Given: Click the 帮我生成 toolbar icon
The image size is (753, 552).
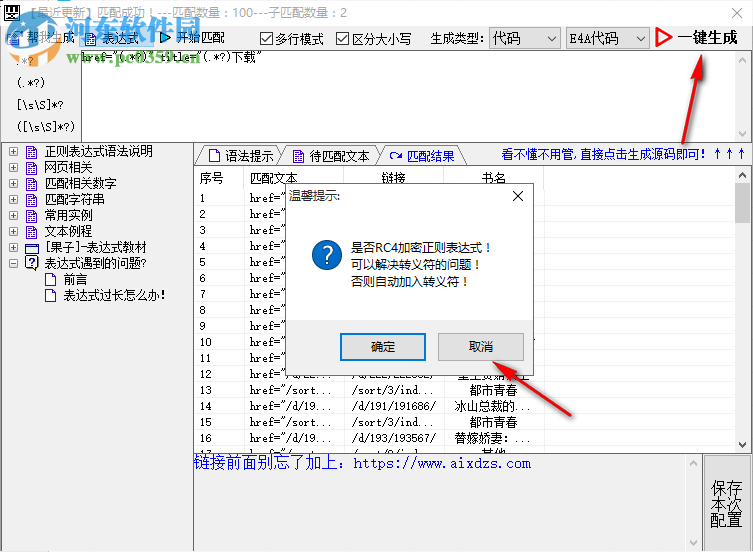Looking at the screenshot, I should [x=15, y=38].
